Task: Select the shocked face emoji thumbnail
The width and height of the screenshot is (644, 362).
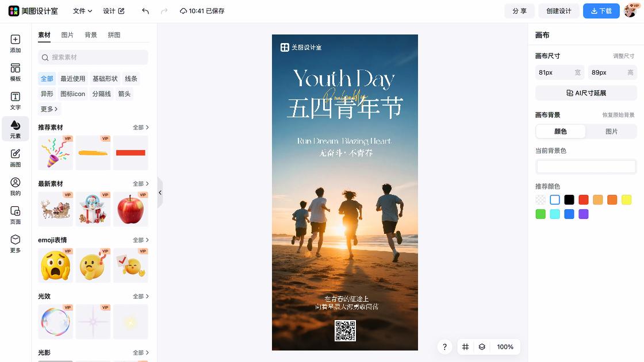Action: (55, 265)
